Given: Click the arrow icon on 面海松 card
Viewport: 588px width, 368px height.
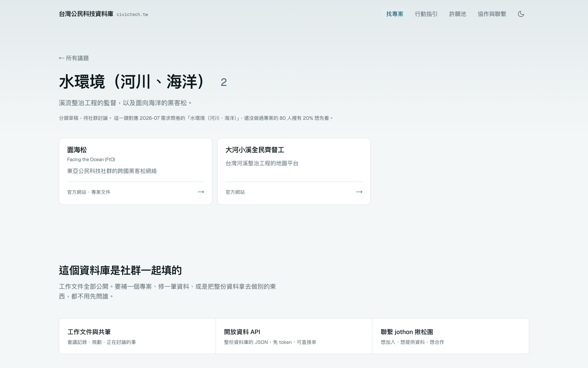Looking at the screenshot, I should [x=201, y=192].
